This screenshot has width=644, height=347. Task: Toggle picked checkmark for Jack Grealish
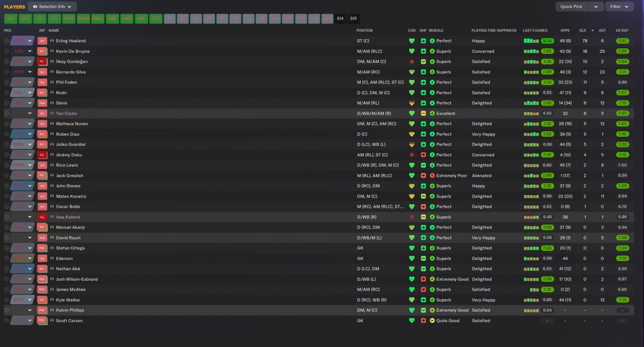coord(7,176)
